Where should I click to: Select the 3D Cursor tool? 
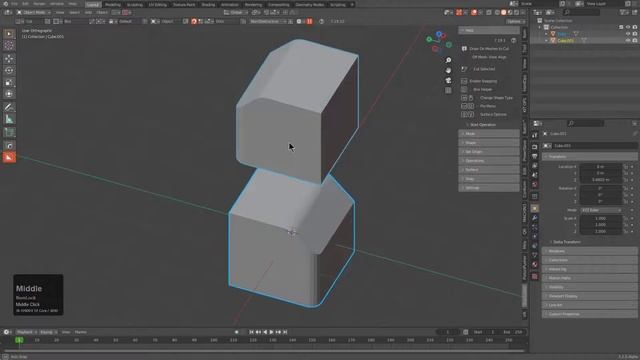pos(9,45)
